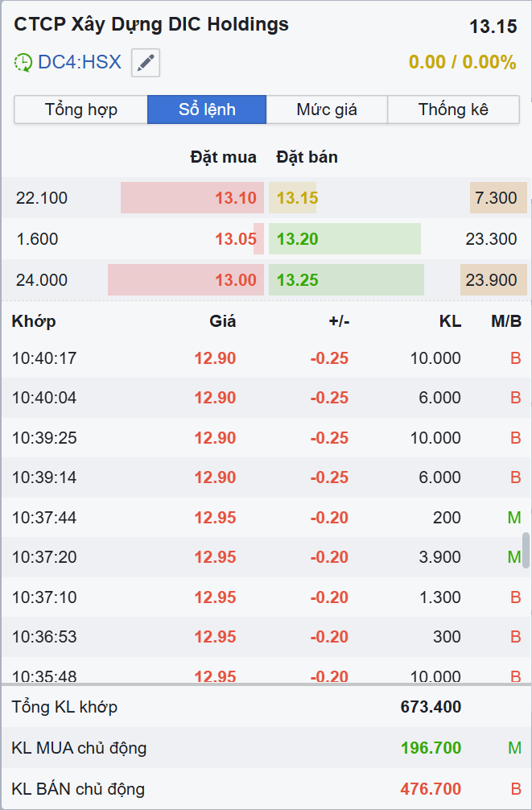Open the DC4:HSX ticker link
Image resolution: width=532 pixels, height=810 pixels.
click(80, 62)
